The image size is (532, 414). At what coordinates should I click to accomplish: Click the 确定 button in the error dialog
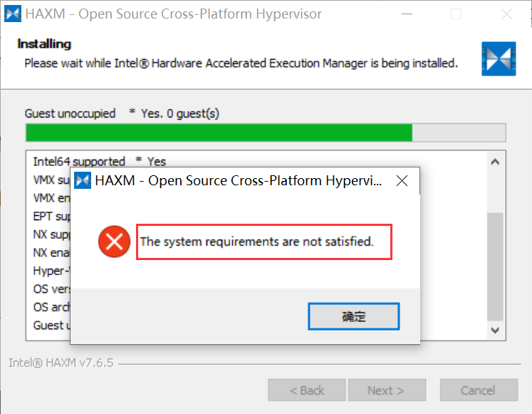[353, 316]
